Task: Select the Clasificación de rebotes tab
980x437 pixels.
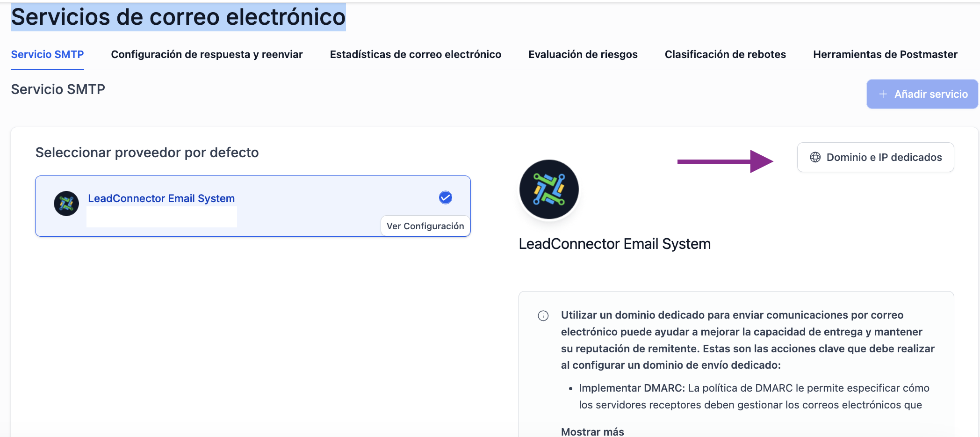Action: 725,54
